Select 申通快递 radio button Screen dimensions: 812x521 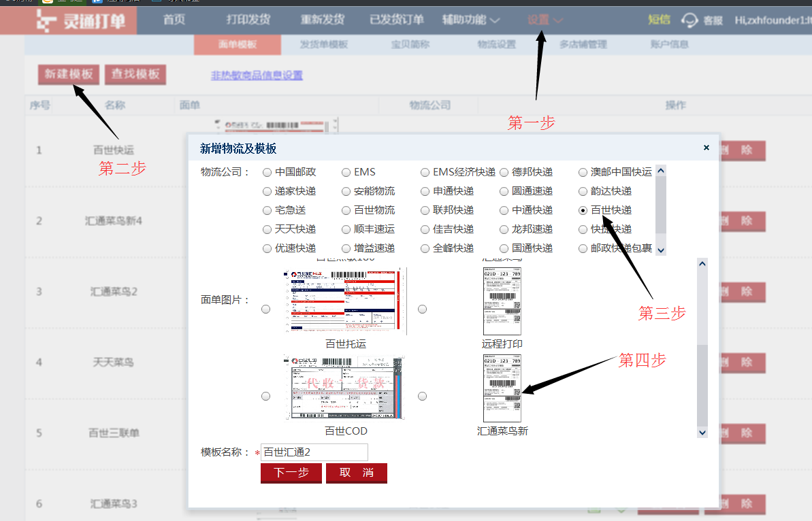pos(425,191)
